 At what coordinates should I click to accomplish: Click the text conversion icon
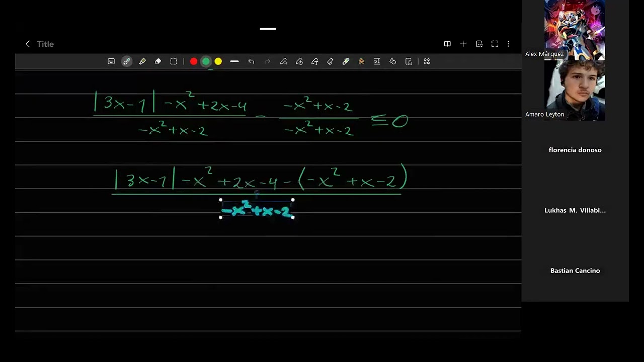(x=377, y=61)
